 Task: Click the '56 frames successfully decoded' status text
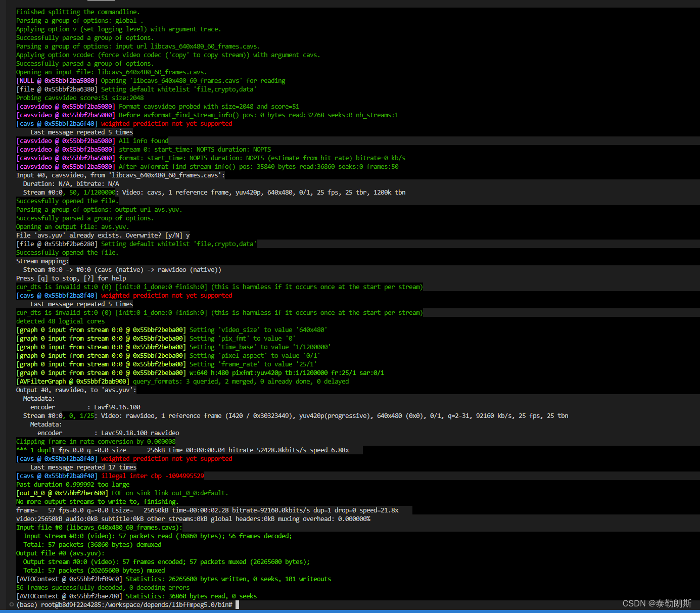(x=101, y=587)
